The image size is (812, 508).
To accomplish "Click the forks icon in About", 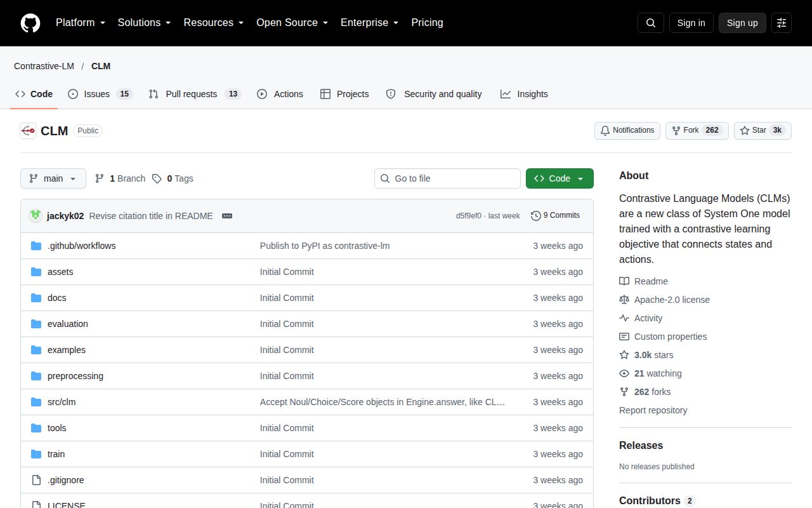I will click(x=624, y=392).
